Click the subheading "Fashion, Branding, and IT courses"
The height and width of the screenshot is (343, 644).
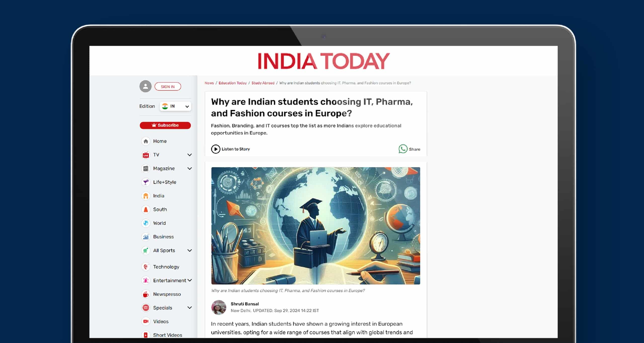point(306,129)
